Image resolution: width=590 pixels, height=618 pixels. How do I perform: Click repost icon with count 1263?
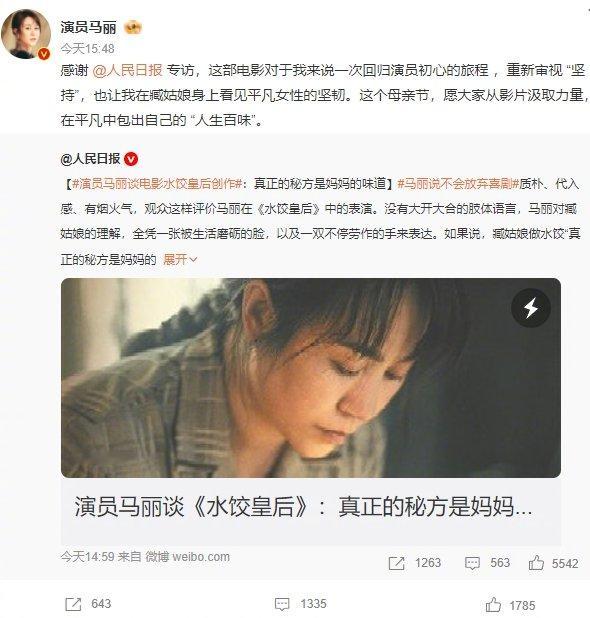click(396, 563)
